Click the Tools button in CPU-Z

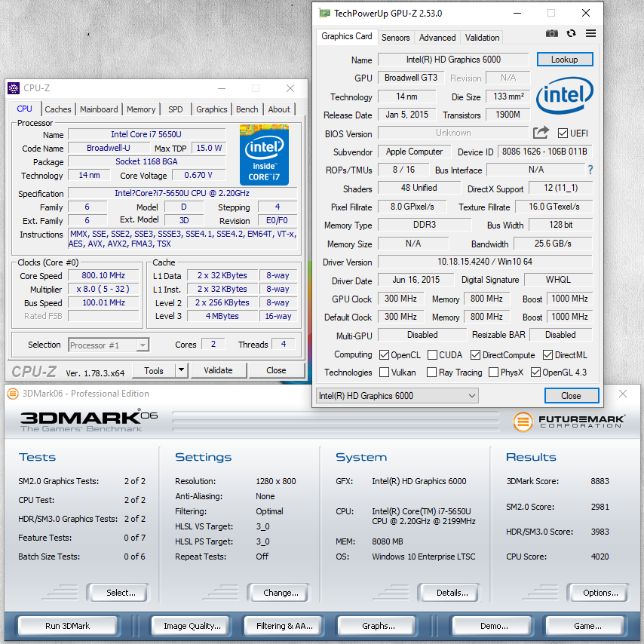pos(154,370)
